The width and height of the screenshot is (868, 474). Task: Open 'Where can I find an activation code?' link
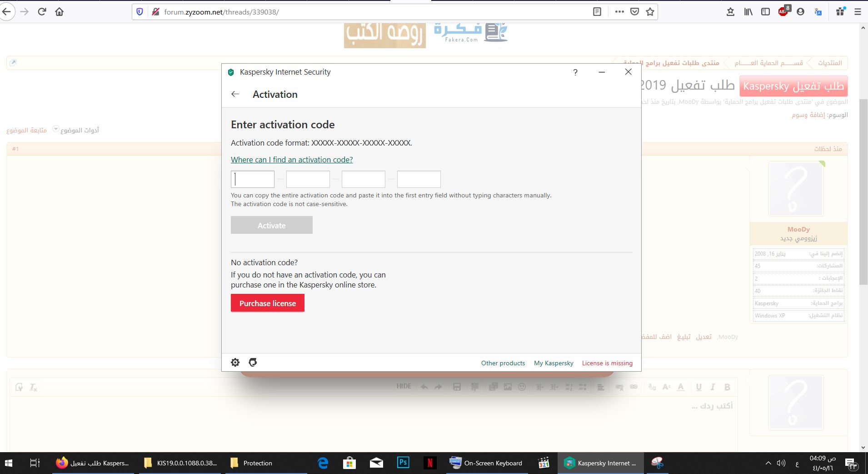click(292, 160)
